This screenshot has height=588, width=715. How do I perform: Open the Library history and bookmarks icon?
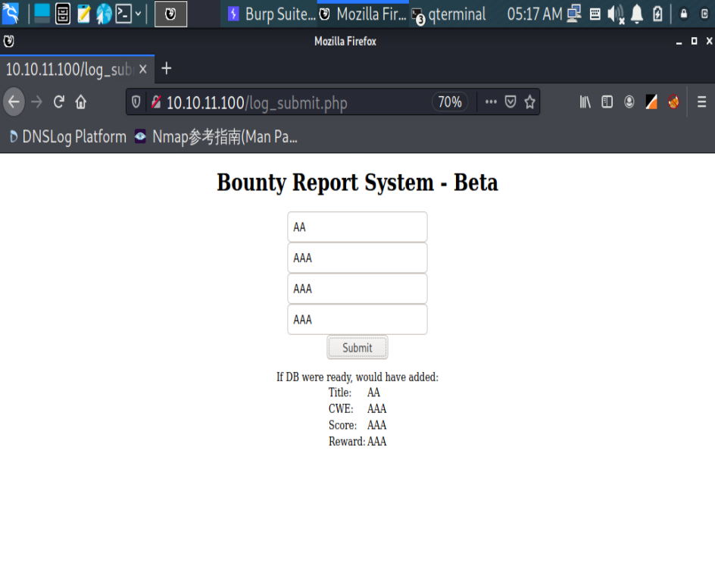[x=585, y=102]
